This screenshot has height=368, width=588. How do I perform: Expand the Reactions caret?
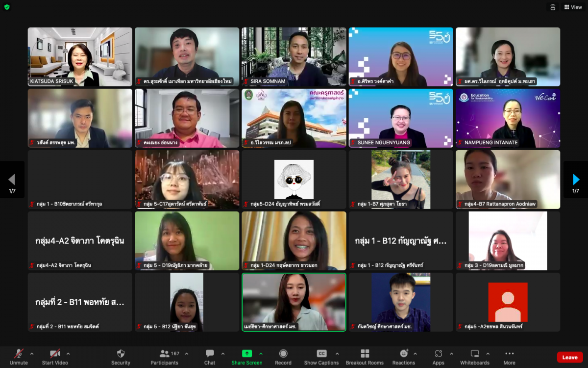pyautogui.click(x=415, y=354)
